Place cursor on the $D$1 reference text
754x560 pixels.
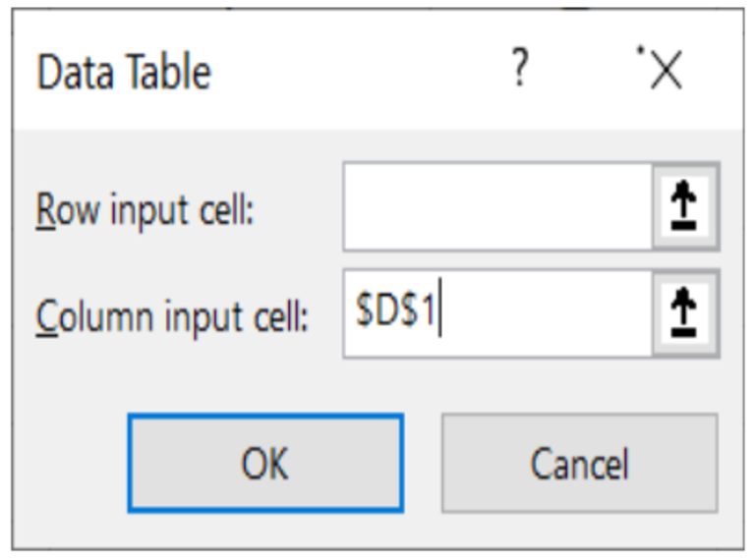click(x=396, y=314)
